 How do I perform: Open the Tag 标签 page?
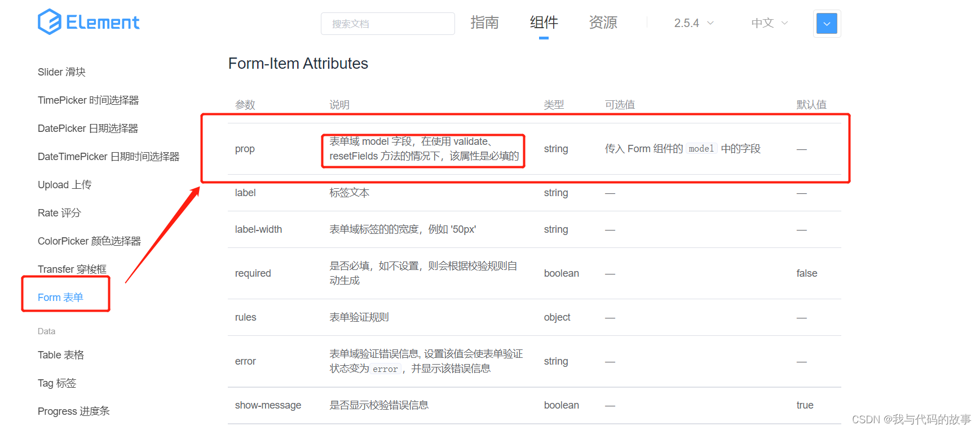(57, 383)
